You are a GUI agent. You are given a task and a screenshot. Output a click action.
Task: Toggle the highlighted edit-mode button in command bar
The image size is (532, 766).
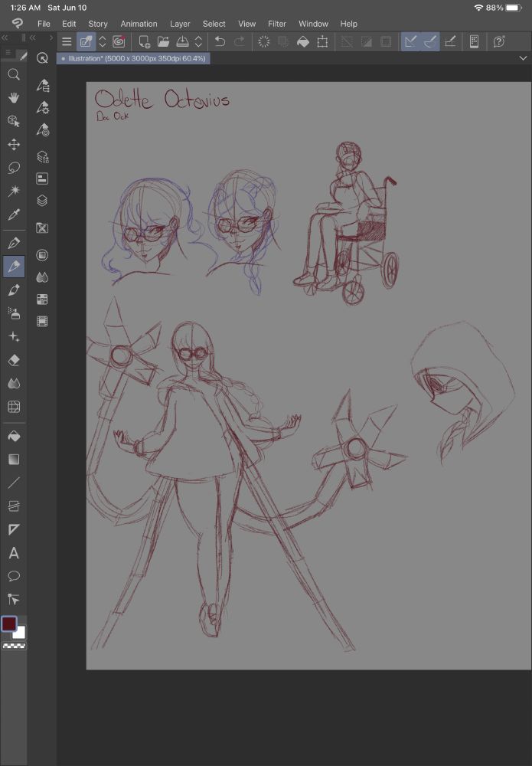(x=86, y=41)
